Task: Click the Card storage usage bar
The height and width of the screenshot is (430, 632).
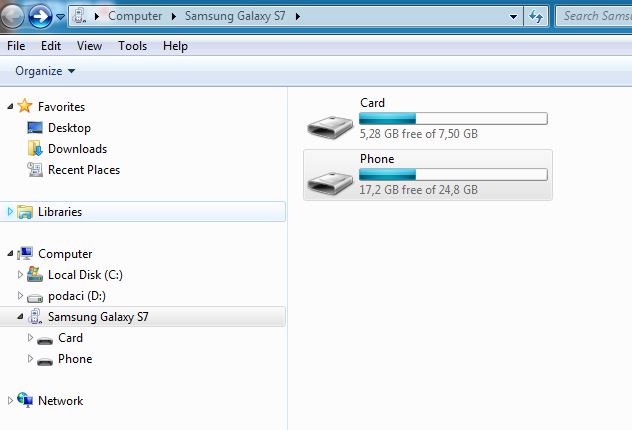Action: coord(453,118)
